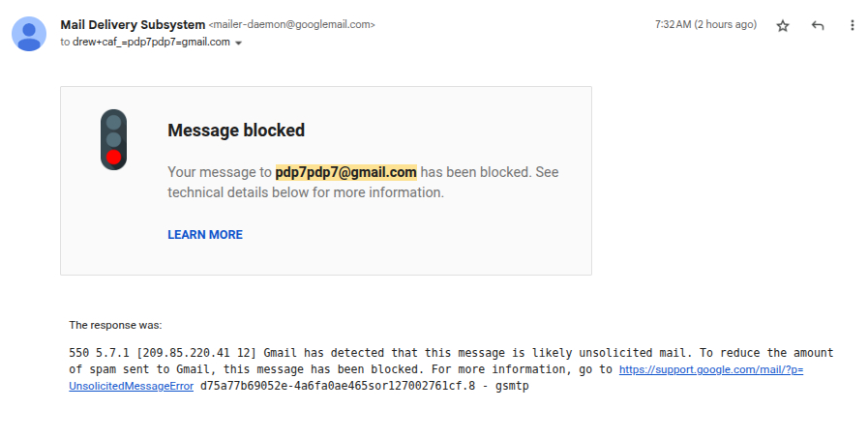Select the mailer-daemon@googlemail.com address
This screenshot has width=868, height=438.
pos(291,25)
